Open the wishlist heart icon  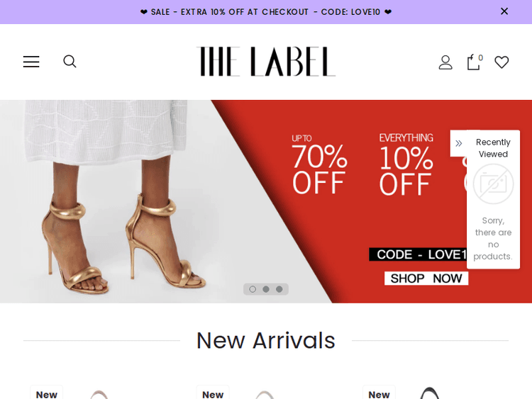coord(501,62)
